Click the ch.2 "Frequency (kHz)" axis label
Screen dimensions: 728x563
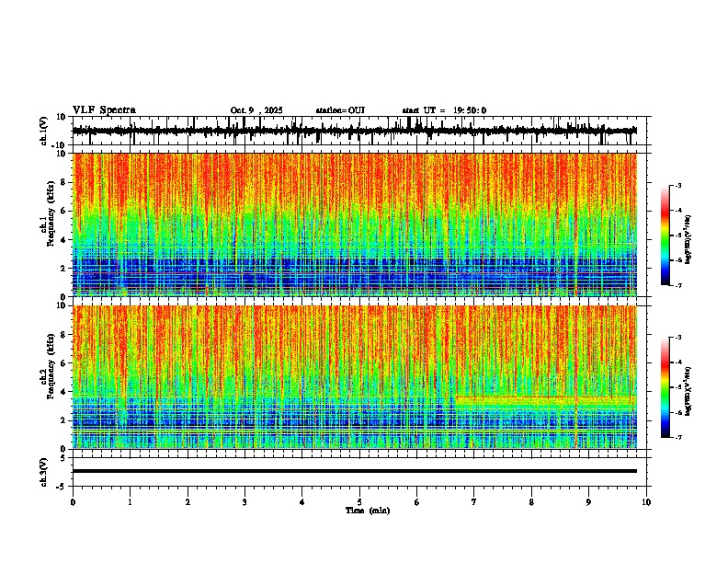[51, 366]
